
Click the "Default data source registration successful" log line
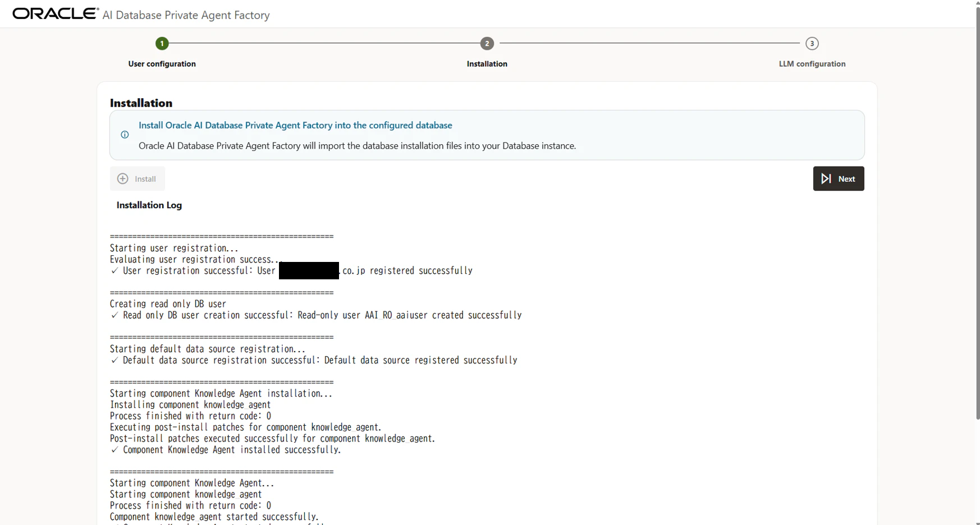314,360
